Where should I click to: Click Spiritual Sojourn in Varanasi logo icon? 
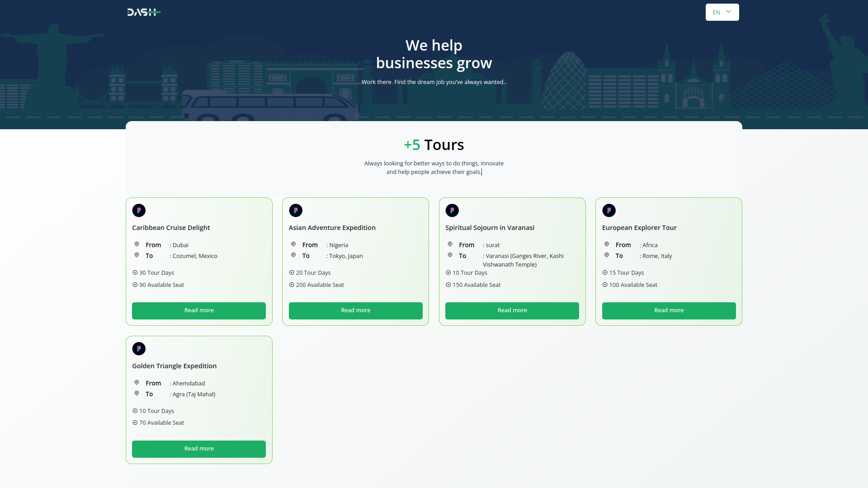click(452, 211)
